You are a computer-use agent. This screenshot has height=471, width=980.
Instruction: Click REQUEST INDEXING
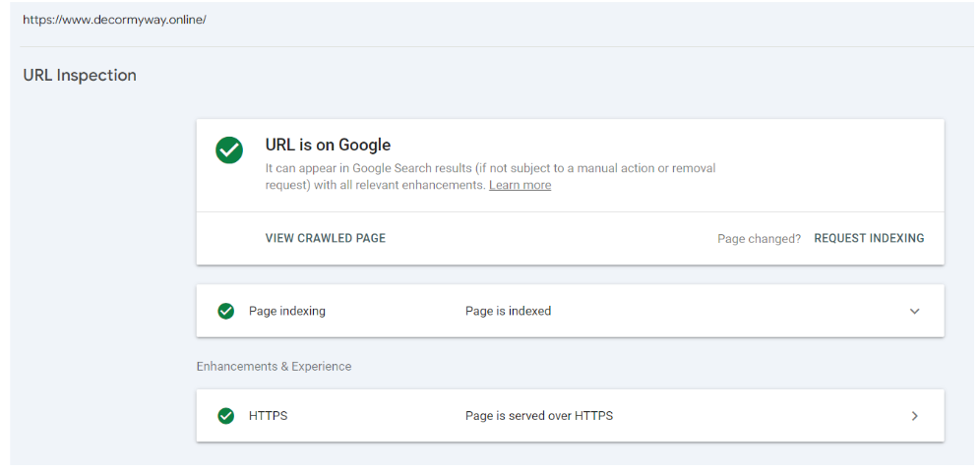(869, 238)
